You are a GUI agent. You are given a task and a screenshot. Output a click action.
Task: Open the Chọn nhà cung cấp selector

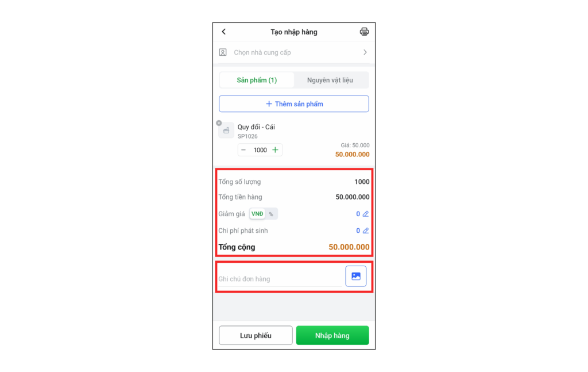tap(294, 52)
